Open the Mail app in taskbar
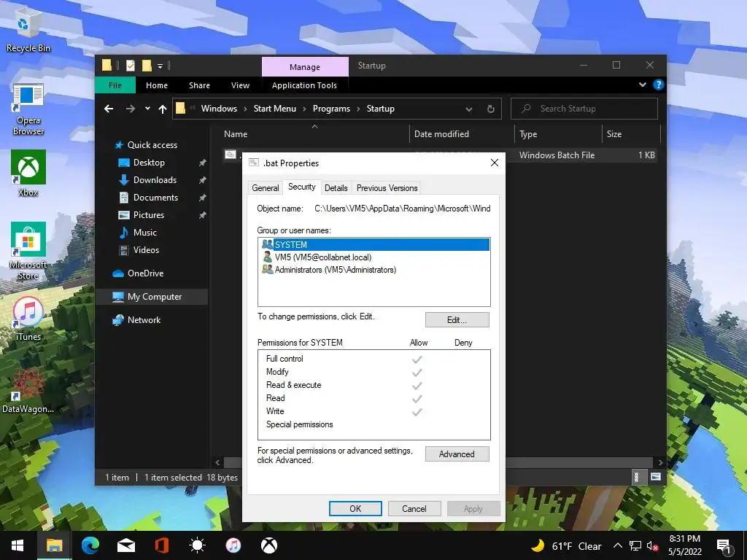 (x=126, y=545)
